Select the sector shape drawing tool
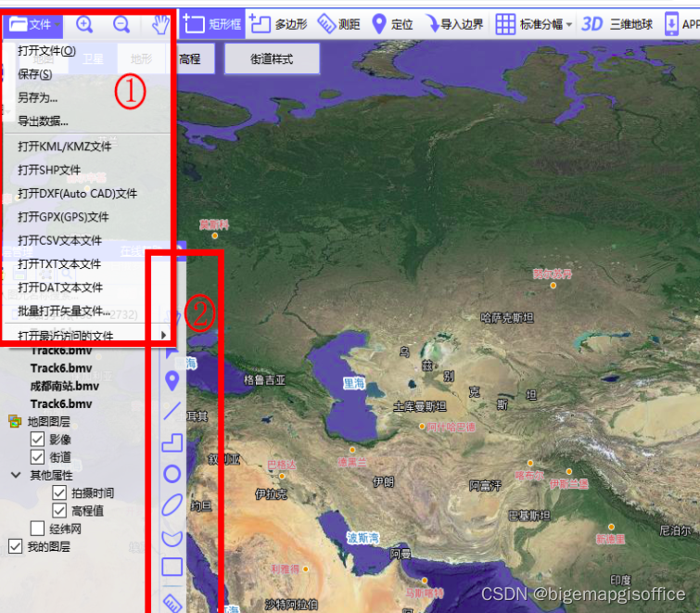The height and width of the screenshot is (613, 700). point(172,539)
